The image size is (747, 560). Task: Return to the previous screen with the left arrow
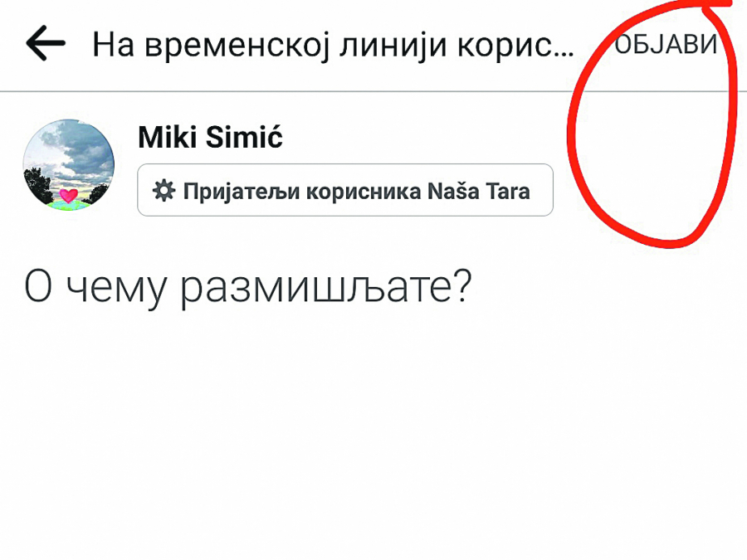pyautogui.click(x=45, y=44)
